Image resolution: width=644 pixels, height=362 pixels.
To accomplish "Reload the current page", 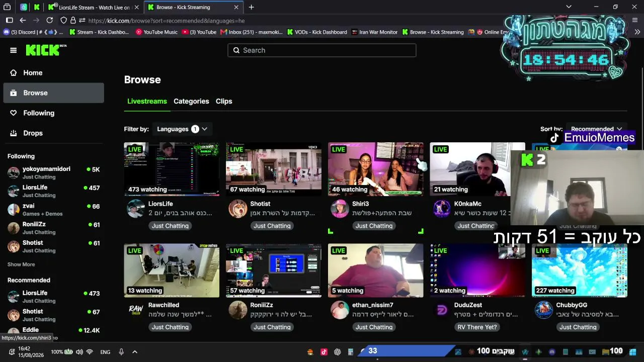I will 49,21.
